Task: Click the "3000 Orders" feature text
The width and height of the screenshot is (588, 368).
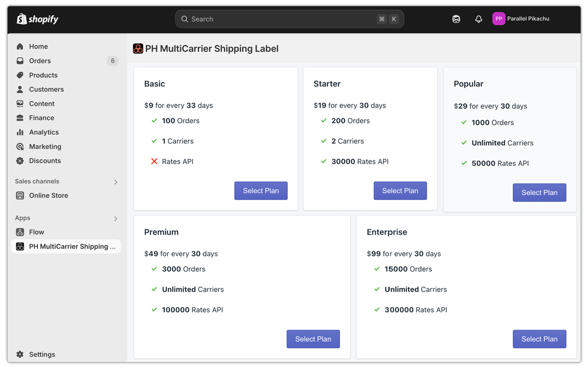Action: click(184, 269)
